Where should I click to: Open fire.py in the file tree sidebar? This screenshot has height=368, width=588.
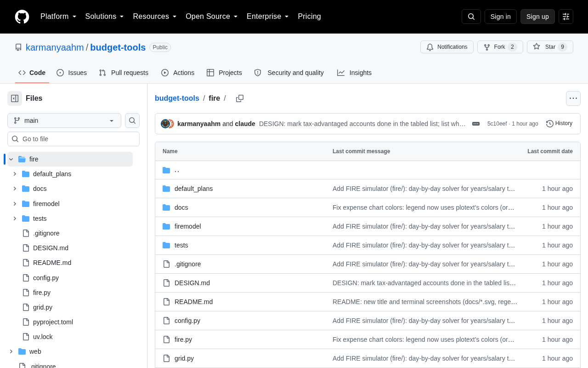pyautogui.click(x=42, y=293)
